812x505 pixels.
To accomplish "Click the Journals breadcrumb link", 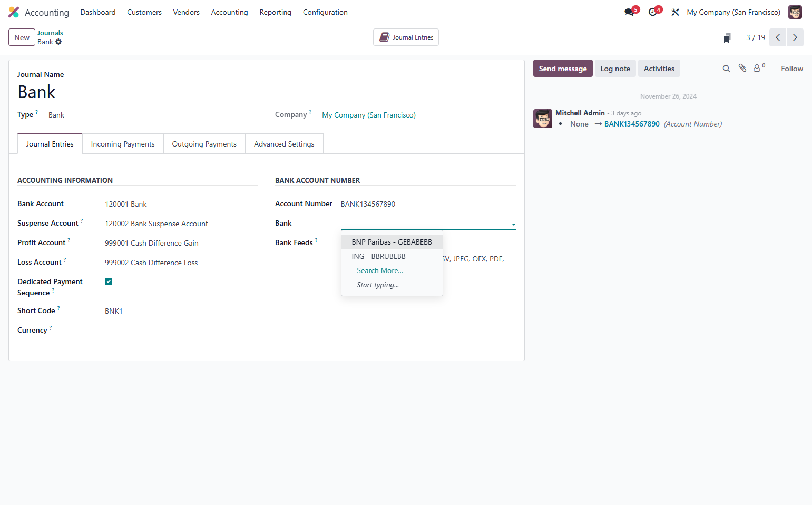I will click(x=50, y=33).
